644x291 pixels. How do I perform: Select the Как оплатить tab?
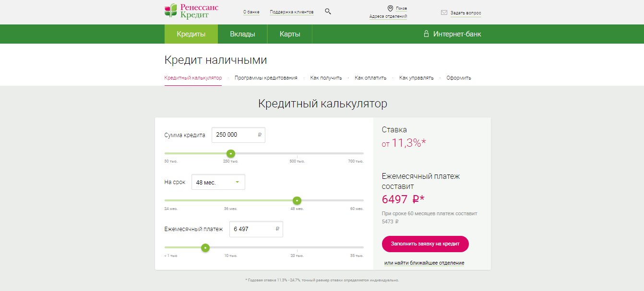(370, 78)
